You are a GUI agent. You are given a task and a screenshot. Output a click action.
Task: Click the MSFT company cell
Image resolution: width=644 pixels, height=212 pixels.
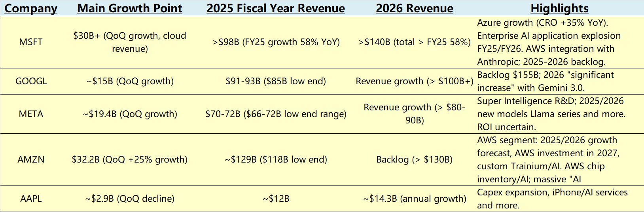31,42
